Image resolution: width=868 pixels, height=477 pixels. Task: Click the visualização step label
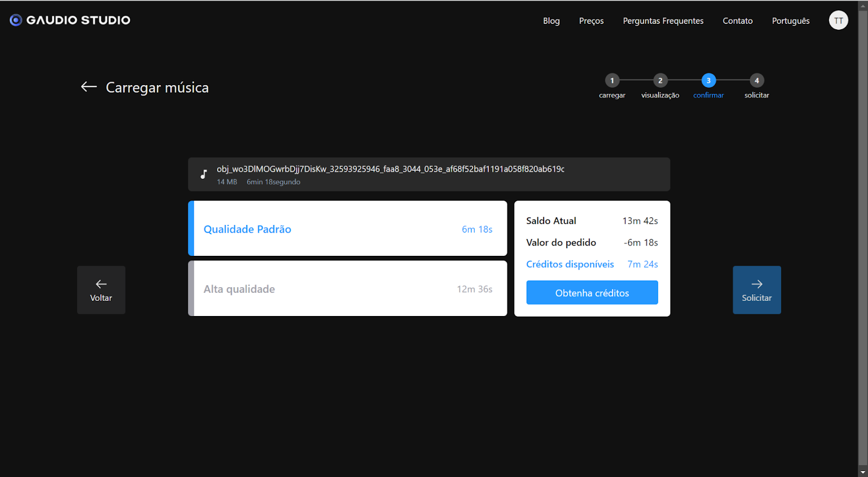[x=660, y=95]
